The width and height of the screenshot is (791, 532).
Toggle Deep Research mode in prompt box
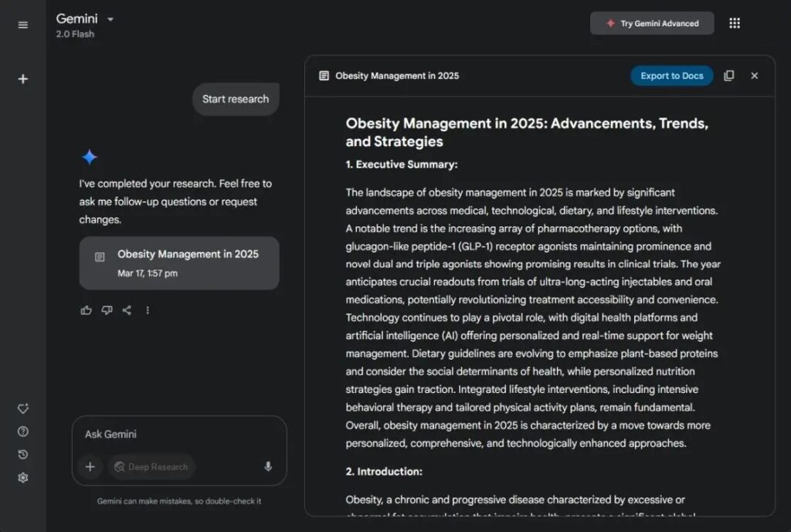tap(151, 466)
